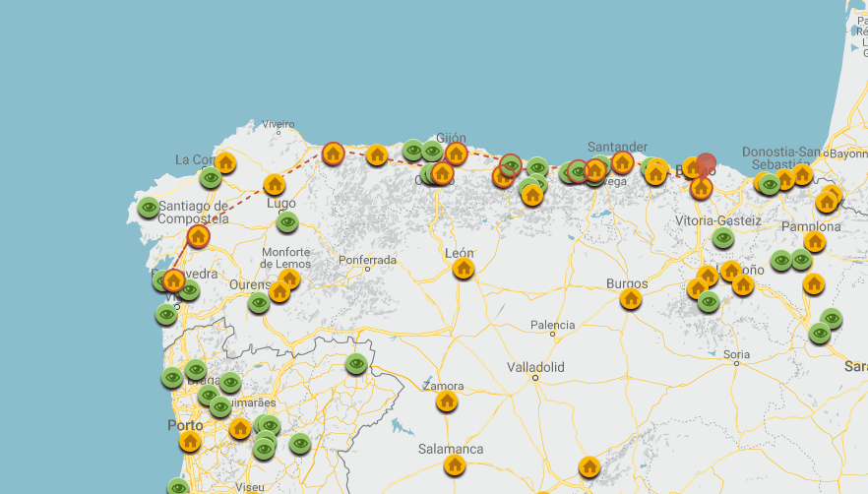Click red-ringed house marker at Santander
The height and width of the screenshot is (494, 868).
click(x=622, y=162)
